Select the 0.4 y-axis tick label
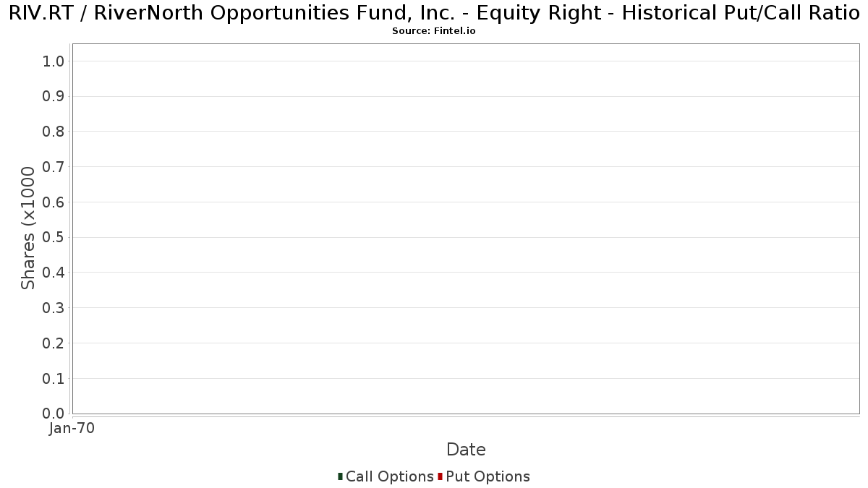The image size is (868, 488). (54, 273)
